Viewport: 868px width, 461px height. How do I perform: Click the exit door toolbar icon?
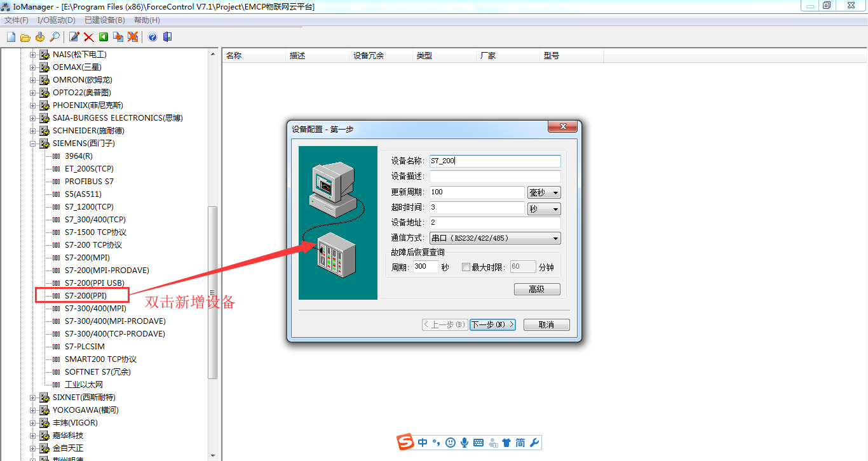click(167, 37)
